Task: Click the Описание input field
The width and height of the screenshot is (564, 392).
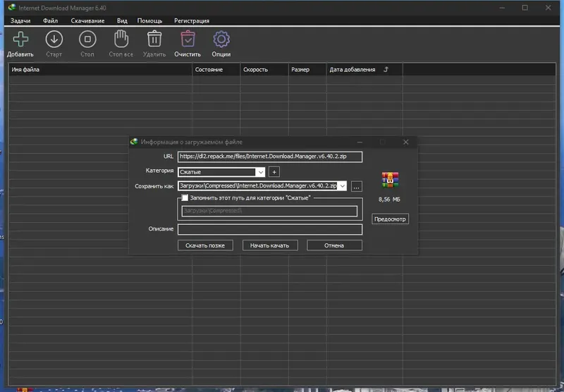Action: coord(270,229)
